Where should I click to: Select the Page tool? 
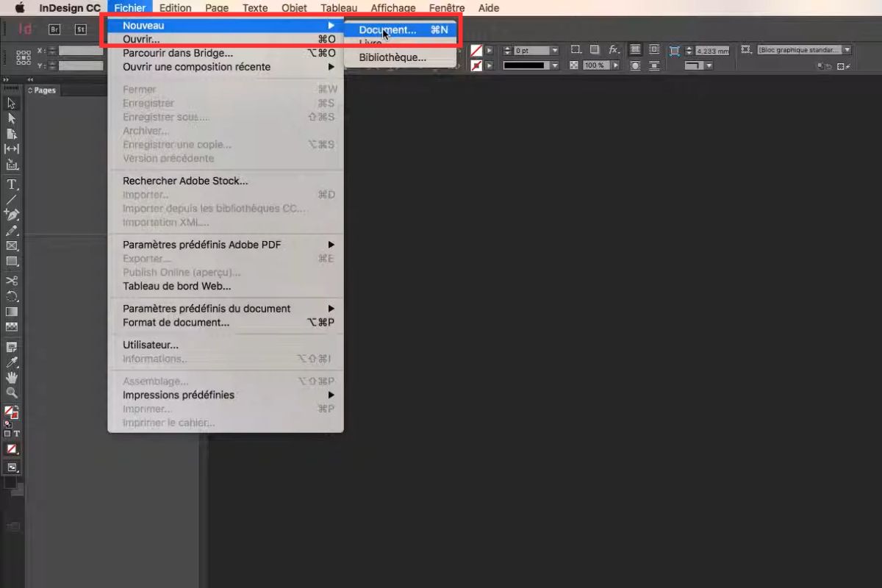pos(12,134)
